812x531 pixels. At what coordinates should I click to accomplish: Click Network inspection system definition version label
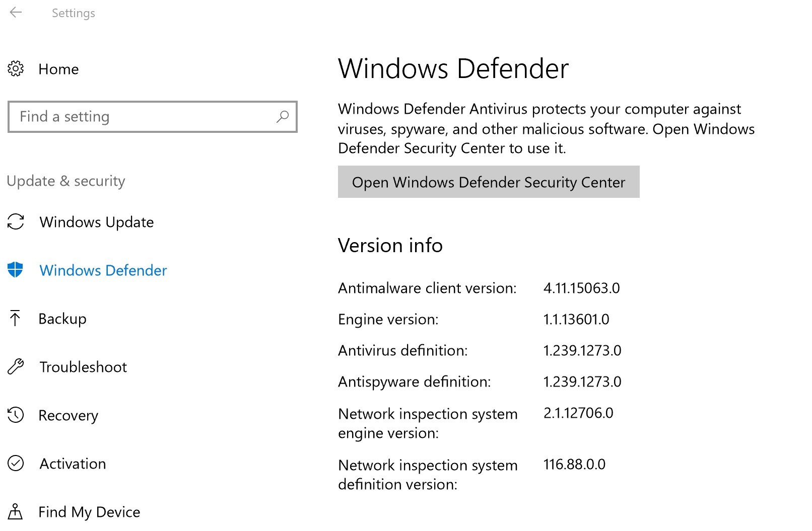click(x=428, y=475)
